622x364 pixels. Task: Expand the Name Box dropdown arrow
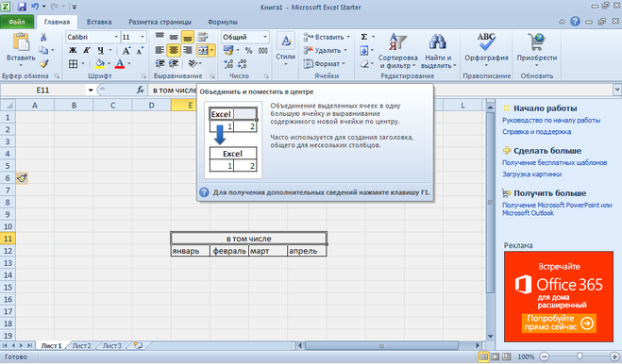[x=91, y=91]
